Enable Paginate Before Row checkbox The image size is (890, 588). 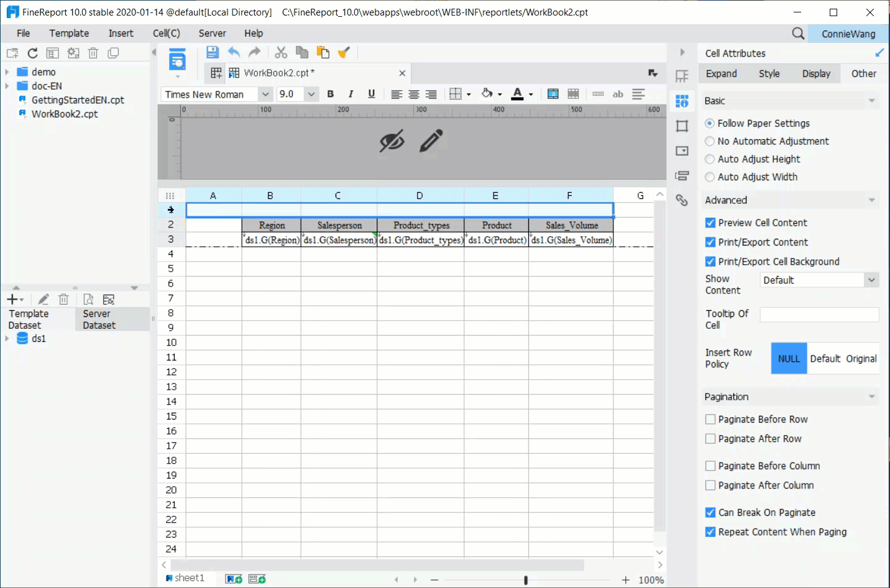[710, 420]
